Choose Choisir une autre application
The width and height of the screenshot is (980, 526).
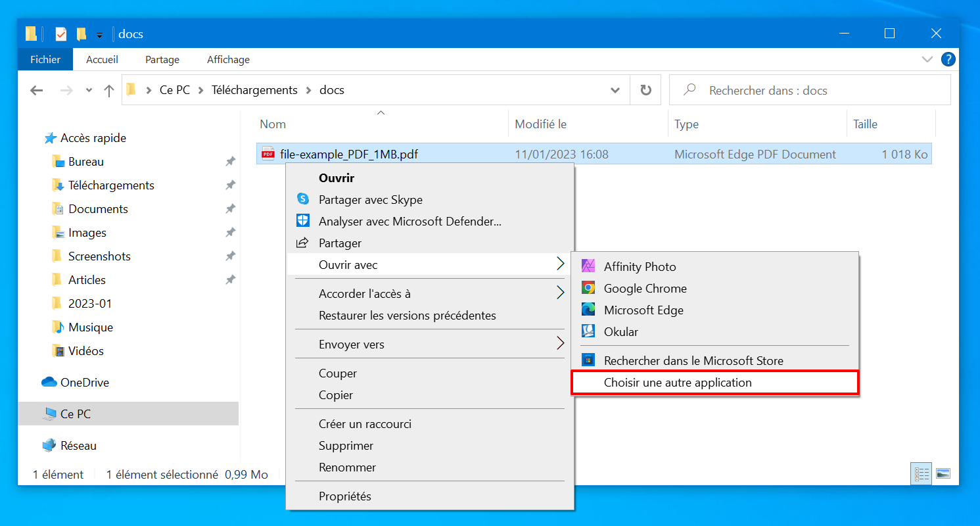(x=715, y=383)
